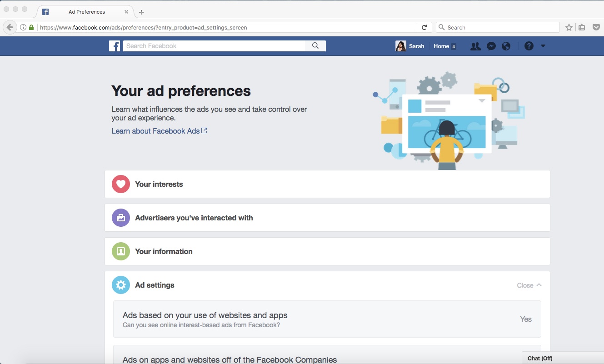Open the Messenger icon in header
Image resolution: width=604 pixels, height=364 pixels.
[x=491, y=46]
